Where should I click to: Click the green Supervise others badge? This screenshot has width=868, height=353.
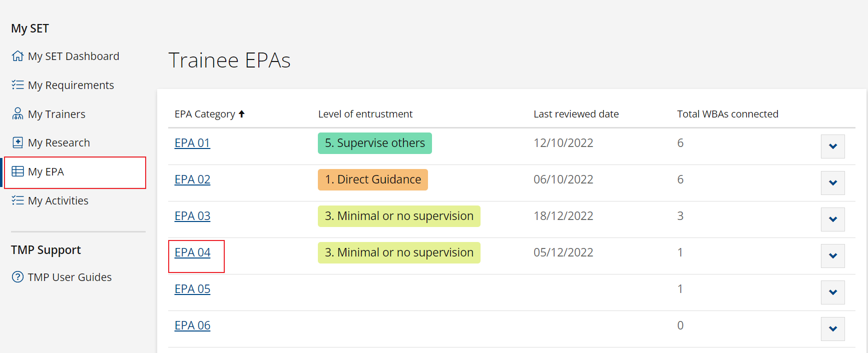(x=375, y=143)
